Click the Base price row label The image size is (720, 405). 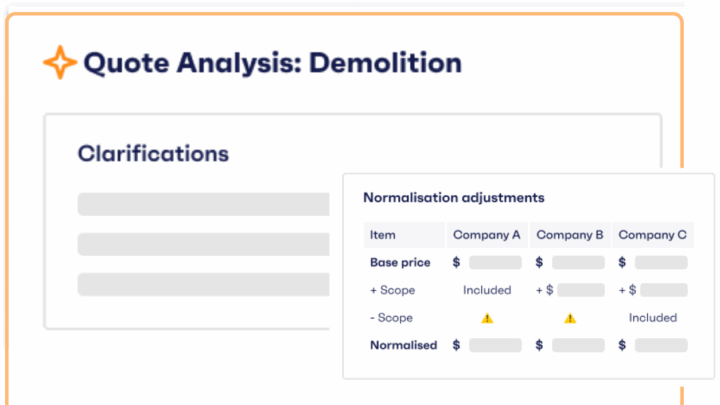click(400, 263)
